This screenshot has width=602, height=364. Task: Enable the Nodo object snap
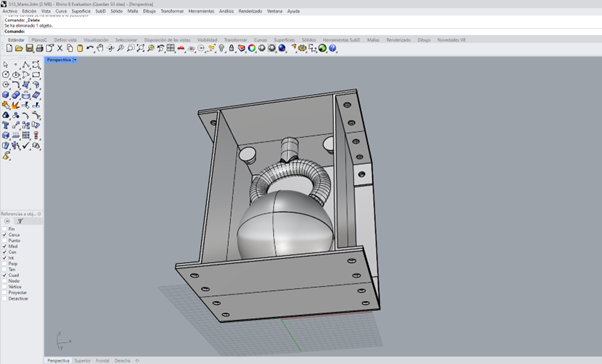(x=5, y=281)
